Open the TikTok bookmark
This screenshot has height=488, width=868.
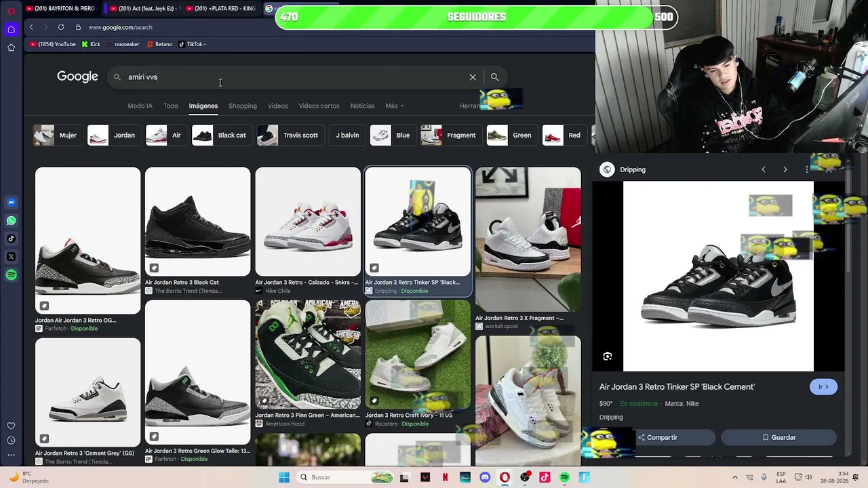pos(191,44)
